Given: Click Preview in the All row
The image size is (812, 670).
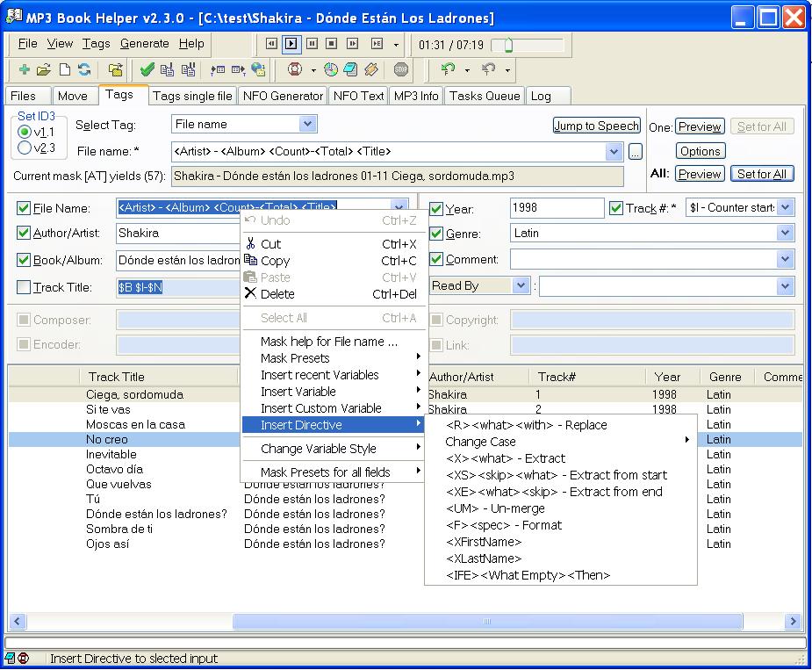Looking at the screenshot, I should coord(700,174).
